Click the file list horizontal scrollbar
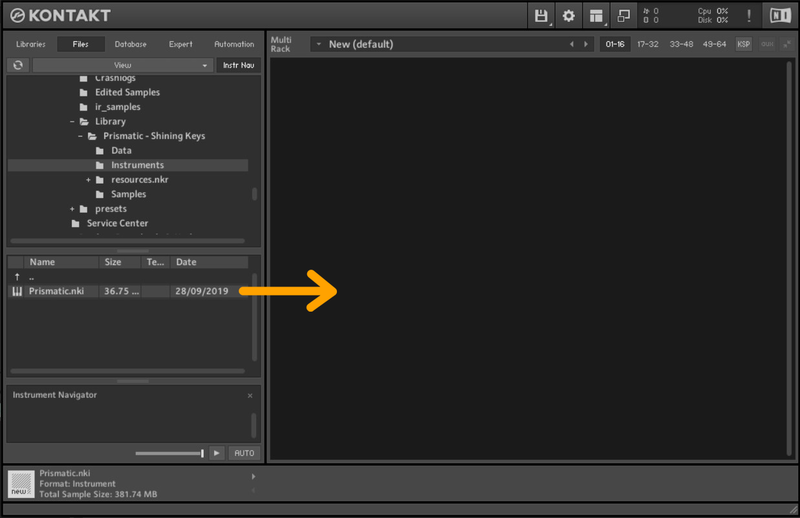 128,371
